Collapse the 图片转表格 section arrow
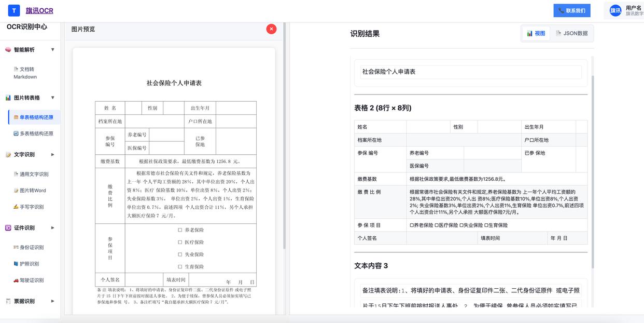644x323 pixels. 53,98
